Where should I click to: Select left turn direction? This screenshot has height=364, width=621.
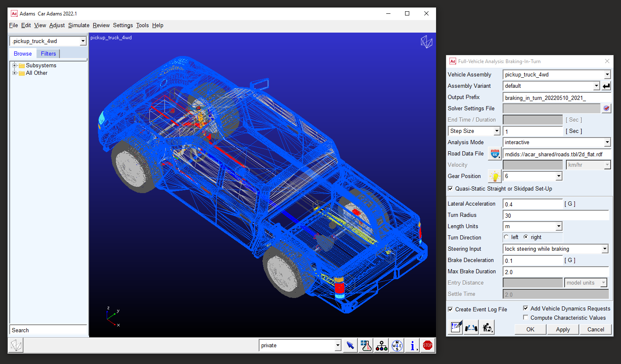(x=506, y=237)
